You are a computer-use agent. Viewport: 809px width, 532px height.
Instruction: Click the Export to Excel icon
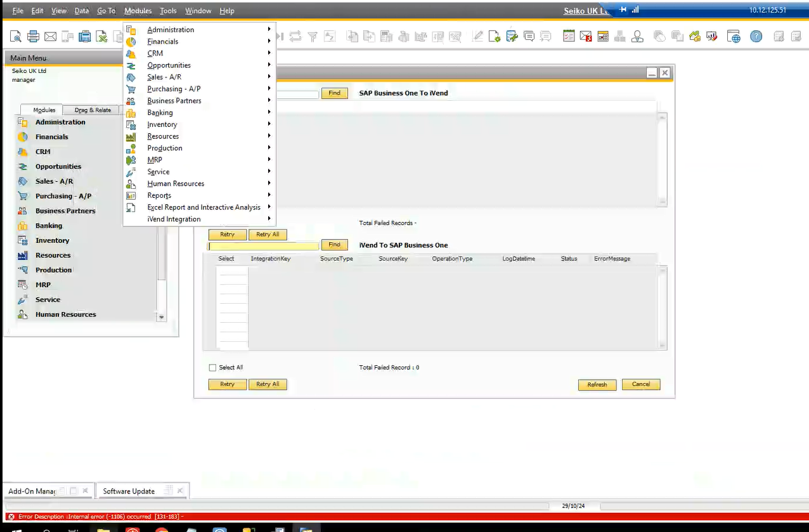click(x=101, y=37)
